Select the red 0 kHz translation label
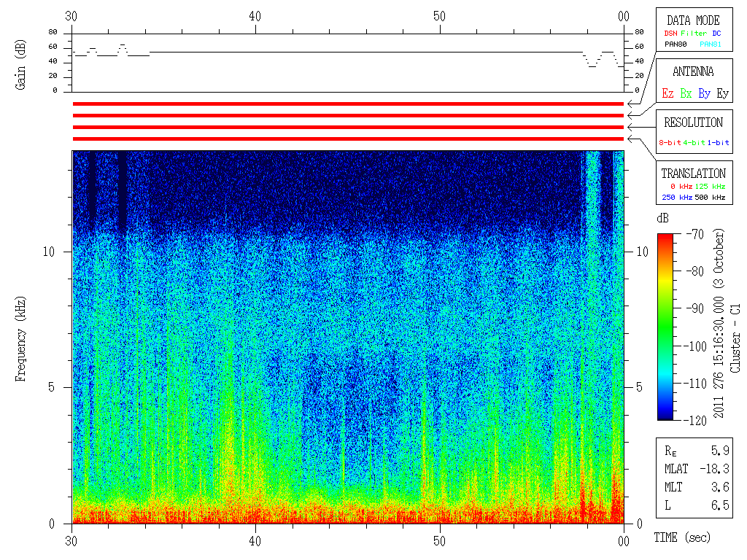This screenshot has width=747, height=560. click(x=681, y=186)
